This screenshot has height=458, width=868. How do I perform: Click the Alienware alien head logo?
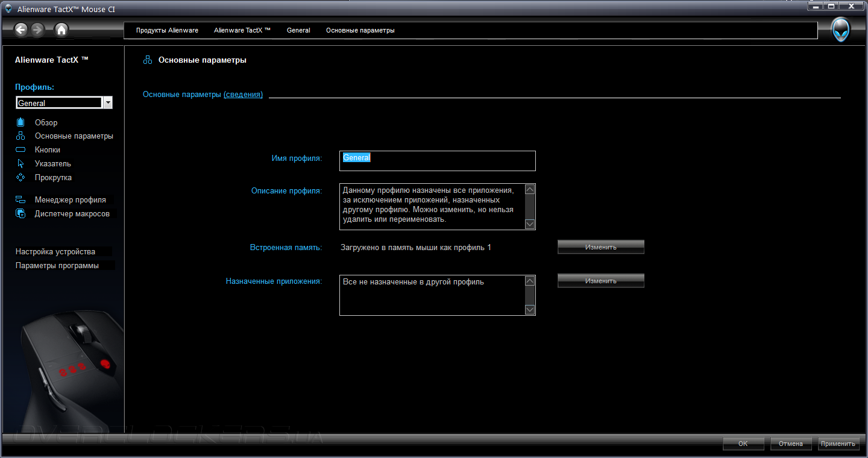click(x=841, y=30)
